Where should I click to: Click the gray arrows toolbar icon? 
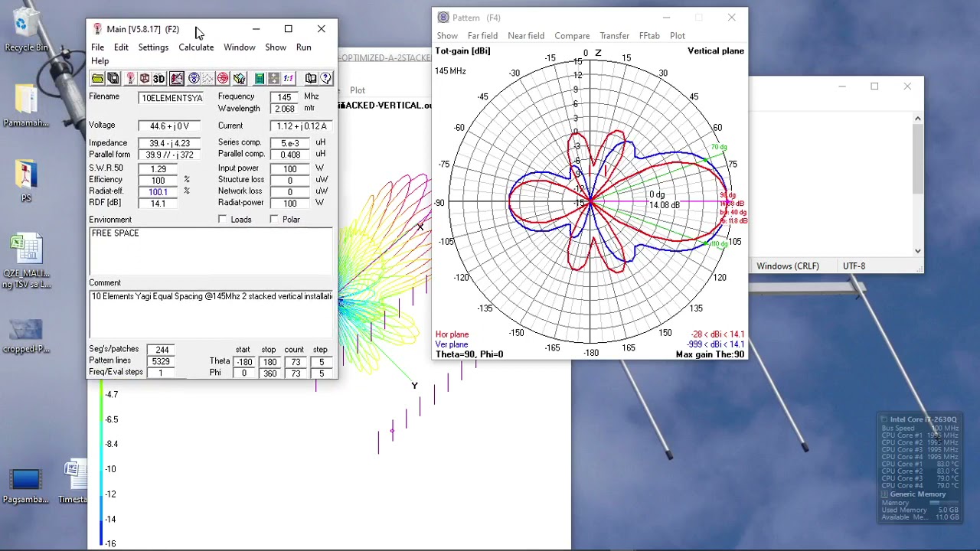point(273,78)
